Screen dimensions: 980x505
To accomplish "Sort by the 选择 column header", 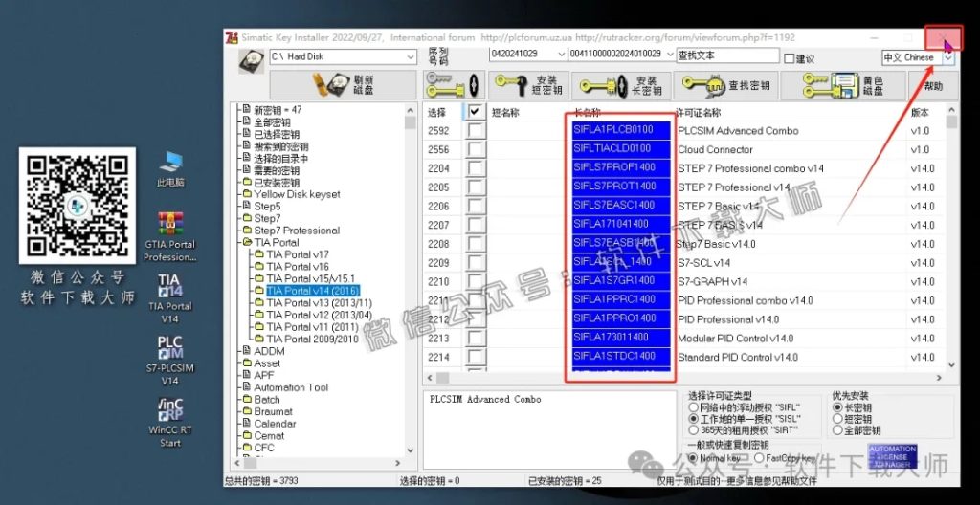I will click(x=436, y=113).
